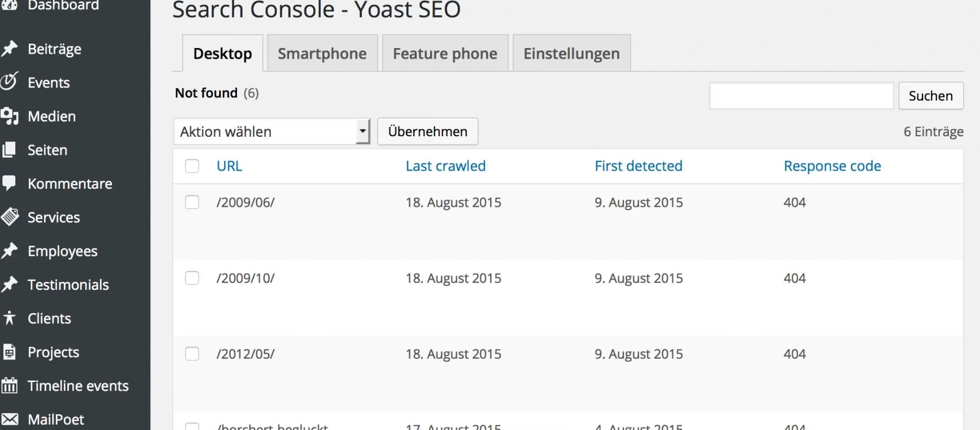This screenshot has width=980, height=430.
Task: Click the Suchen button
Action: [931, 95]
